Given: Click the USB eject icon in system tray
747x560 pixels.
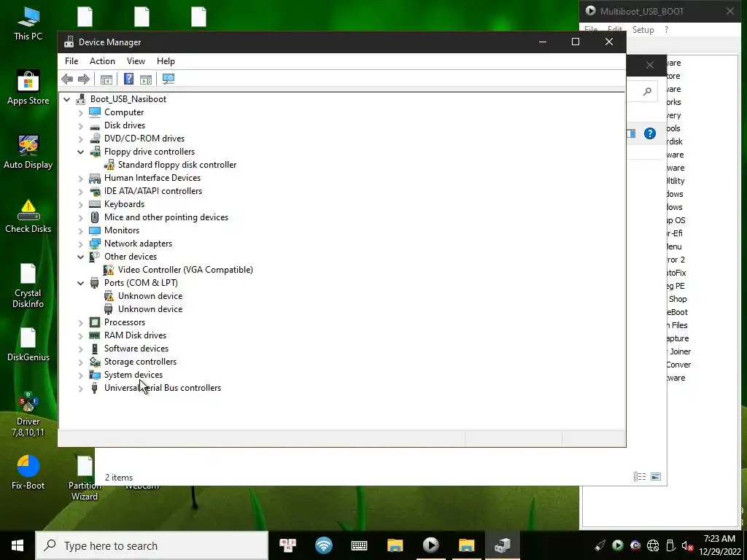Looking at the screenshot, I should [x=670, y=545].
